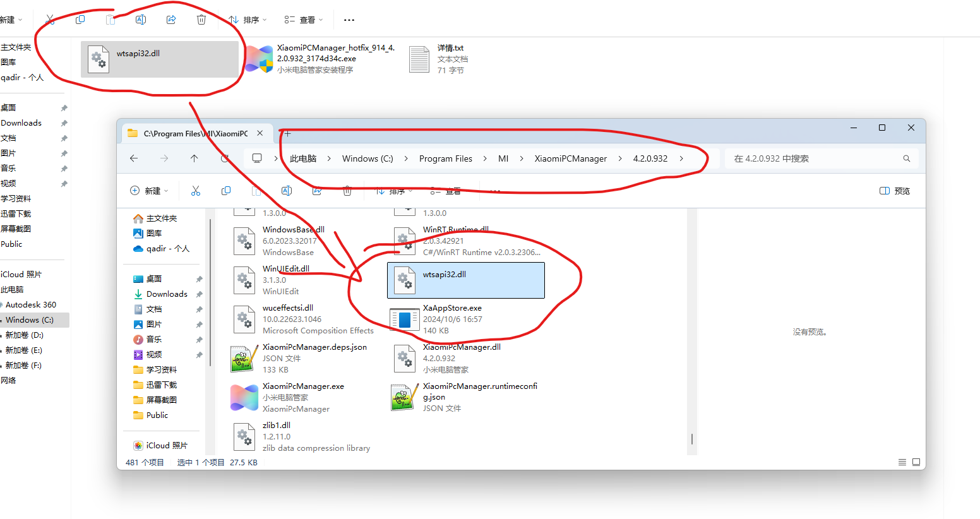Open iCloud 照片 in the 4.2.0.932 window sidebar

pyautogui.click(x=167, y=446)
